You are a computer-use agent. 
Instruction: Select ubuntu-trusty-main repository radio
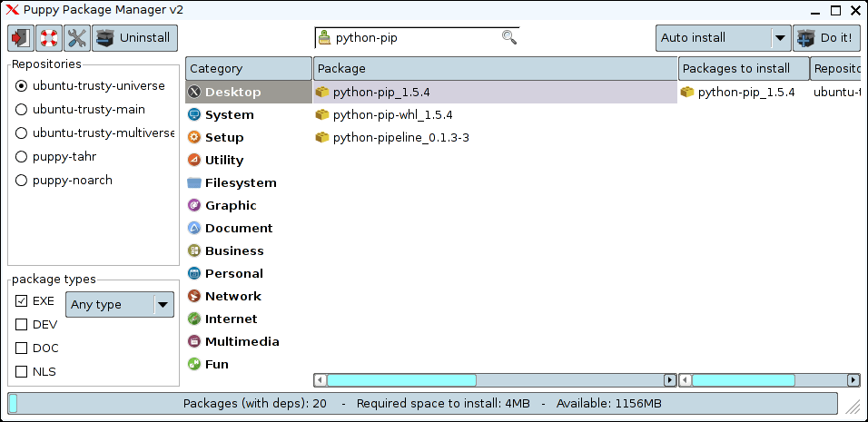pyautogui.click(x=22, y=109)
